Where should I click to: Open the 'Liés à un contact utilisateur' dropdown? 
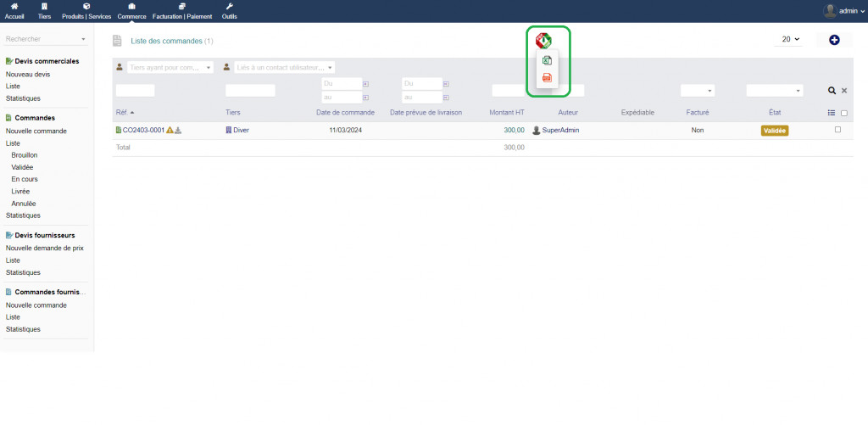[285, 67]
